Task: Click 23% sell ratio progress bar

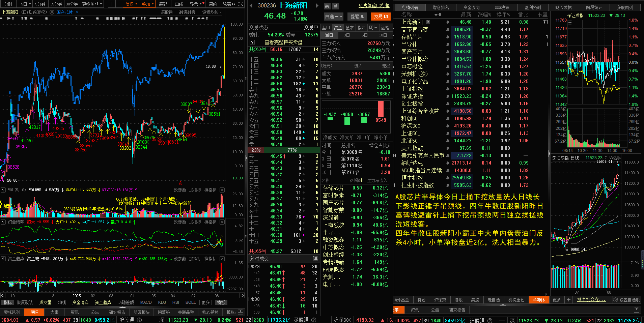Action: [256, 150]
